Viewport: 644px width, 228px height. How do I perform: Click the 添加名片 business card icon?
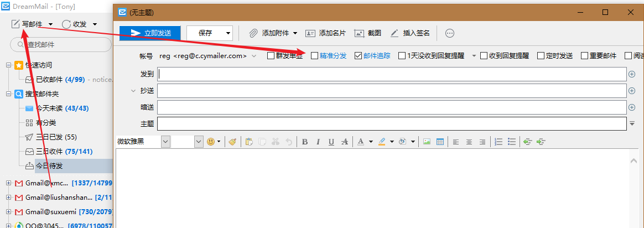pyautogui.click(x=310, y=33)
